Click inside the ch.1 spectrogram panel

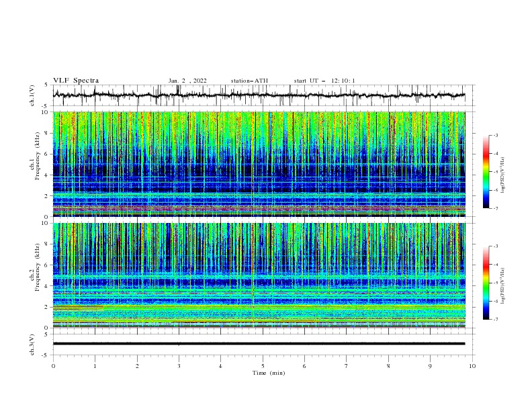[259, 164]
